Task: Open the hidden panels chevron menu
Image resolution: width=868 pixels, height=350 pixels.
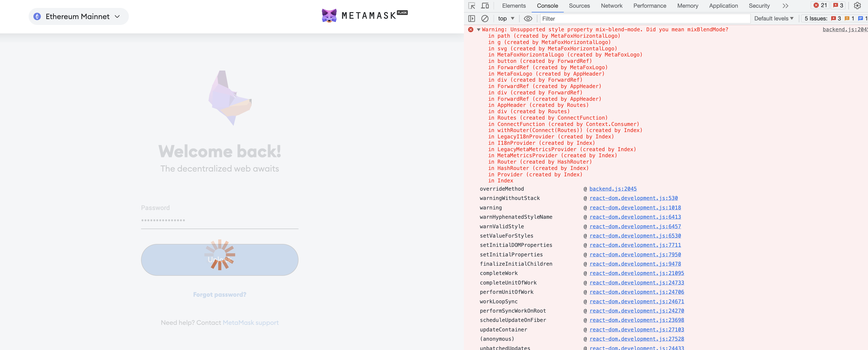Action: click(786, 6)
